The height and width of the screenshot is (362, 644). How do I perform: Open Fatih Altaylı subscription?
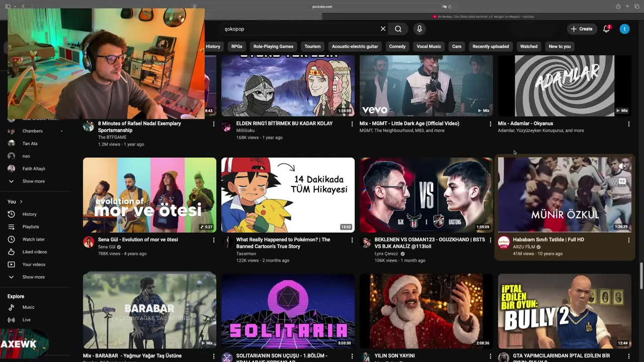click(x=34, y=169)
